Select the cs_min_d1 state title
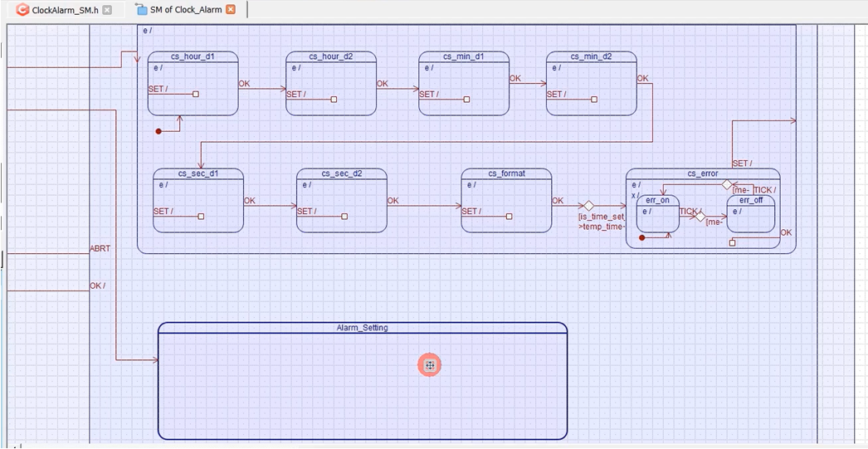The width and height of the screenshot is (868, 449). (464, 56)
